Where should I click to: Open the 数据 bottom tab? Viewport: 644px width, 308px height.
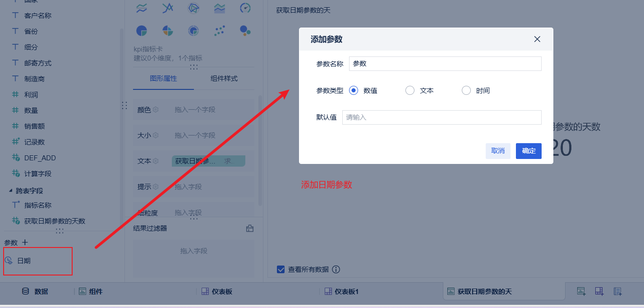(x=35, y=291)
